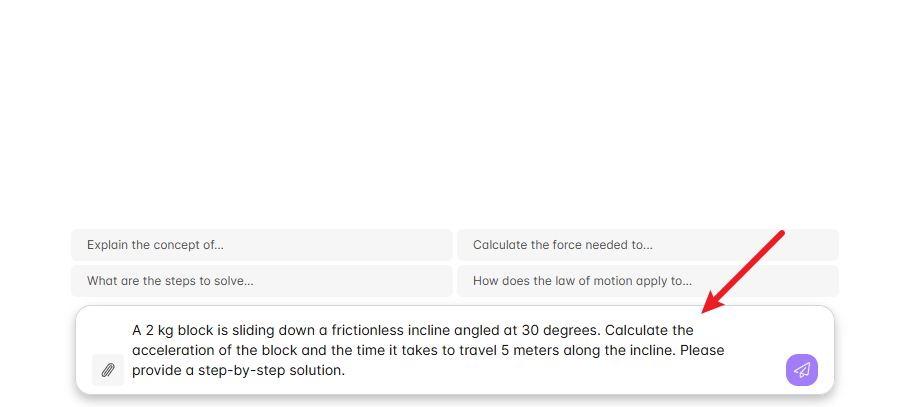Position cursor at 'A 2 kg block' start
This screenshot has height=407, width=900.
pyautogui.click(x=133, y=331)
